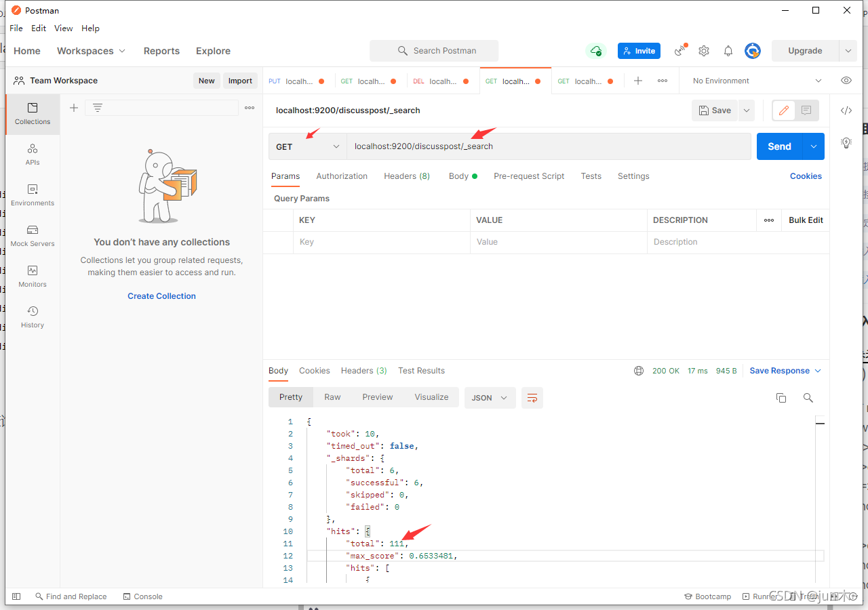Open the Monitors sidebar panel

[33, 277]
